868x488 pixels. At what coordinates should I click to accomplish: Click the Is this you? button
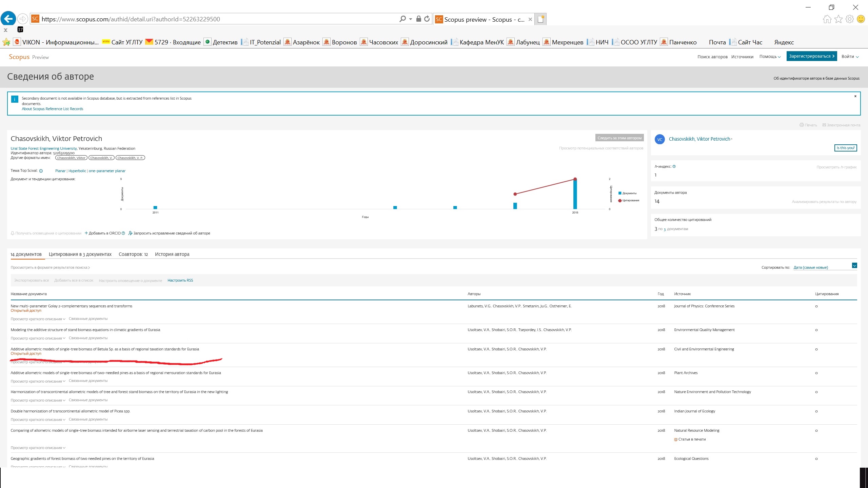[x=845, y=148]
